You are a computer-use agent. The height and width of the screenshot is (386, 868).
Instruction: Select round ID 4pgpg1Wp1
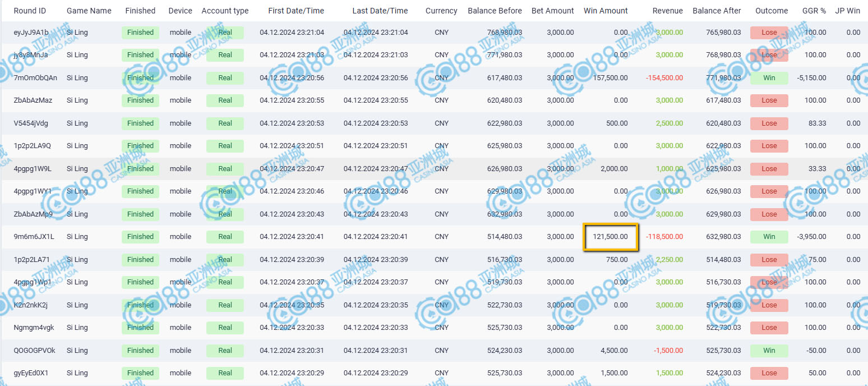pos(32,282)
